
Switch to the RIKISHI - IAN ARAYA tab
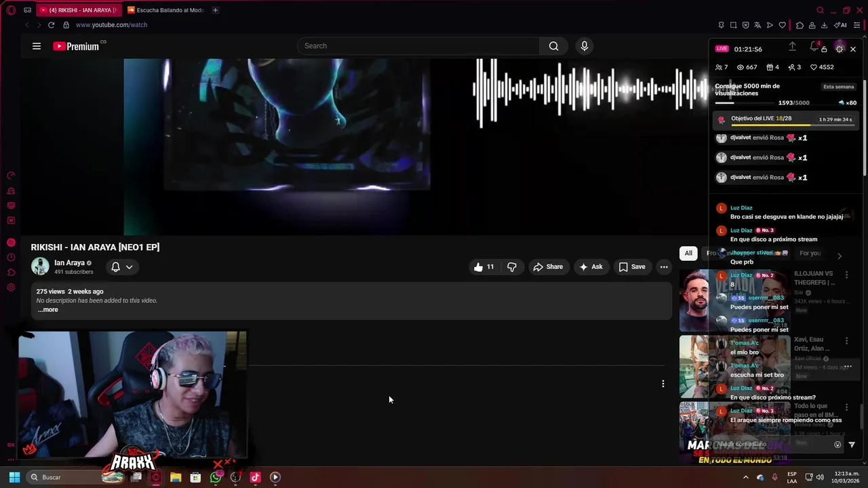(79, 10)
